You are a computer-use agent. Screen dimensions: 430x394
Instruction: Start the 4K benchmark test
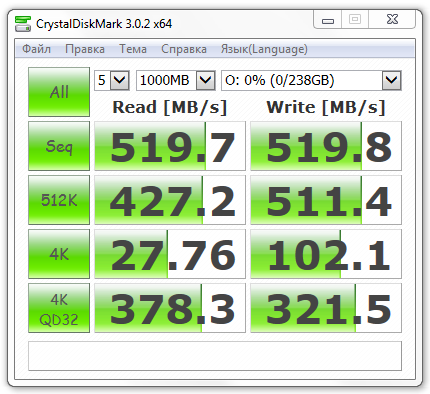59,254
